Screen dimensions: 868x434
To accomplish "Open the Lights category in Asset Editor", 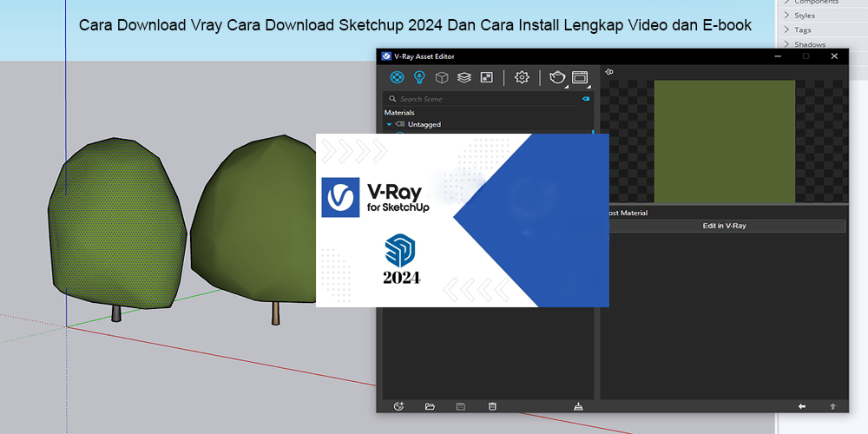I will 419,77.
